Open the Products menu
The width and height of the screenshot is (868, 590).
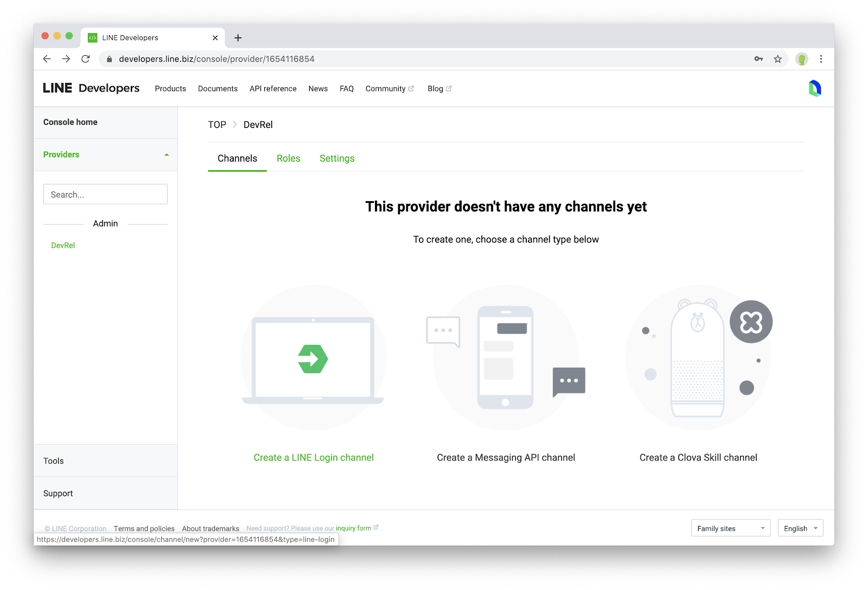coord(170,89)
